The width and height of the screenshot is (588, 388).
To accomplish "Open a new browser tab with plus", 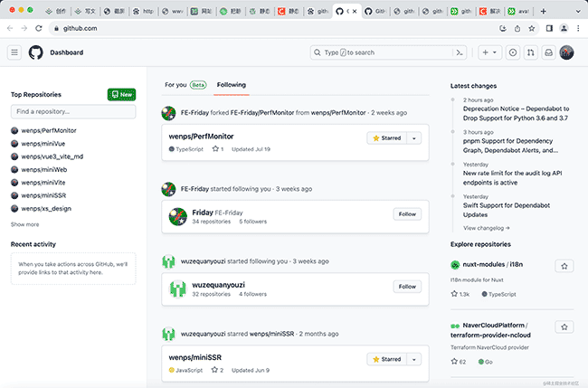I will coord(543,11).
